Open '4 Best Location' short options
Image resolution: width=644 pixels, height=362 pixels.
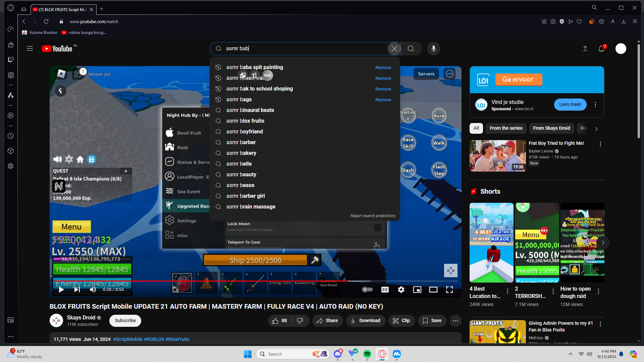pyautogui.click(x=507, y=291)
